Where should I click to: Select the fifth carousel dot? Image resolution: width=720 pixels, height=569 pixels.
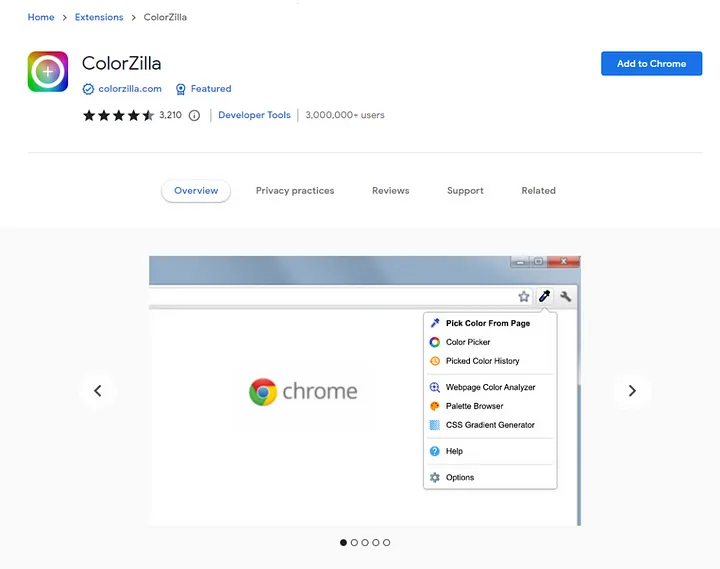point(387,542)
